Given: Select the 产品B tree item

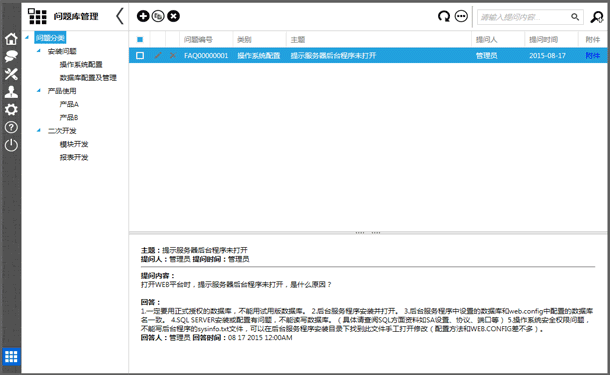Looking at the screenshot, I should (69, 117).
